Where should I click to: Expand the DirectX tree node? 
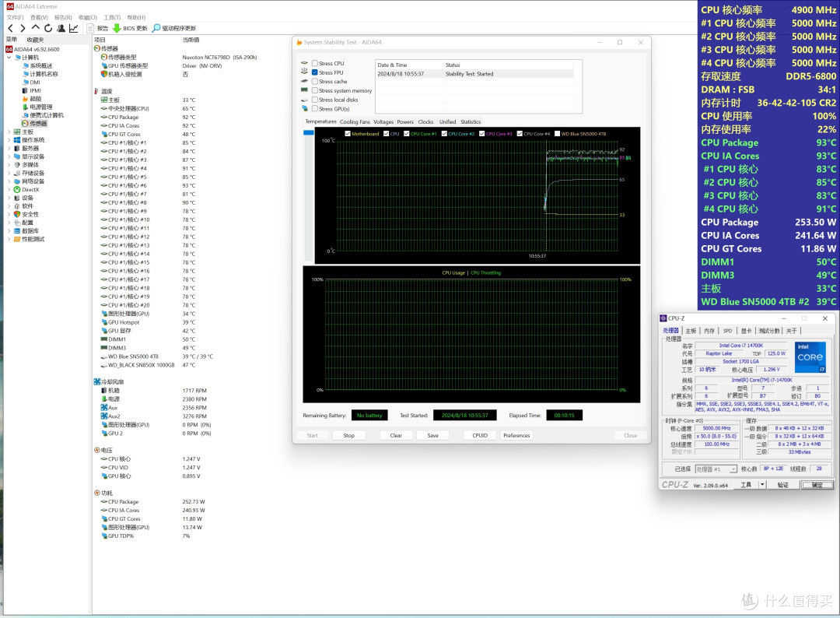pyautogui.click(x=9, y=190)
